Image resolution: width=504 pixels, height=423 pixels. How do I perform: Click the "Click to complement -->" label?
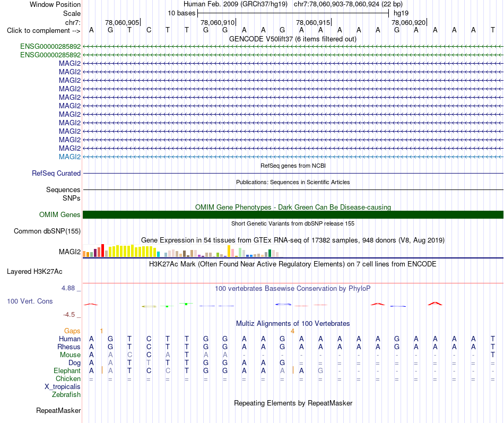[44, 31]
